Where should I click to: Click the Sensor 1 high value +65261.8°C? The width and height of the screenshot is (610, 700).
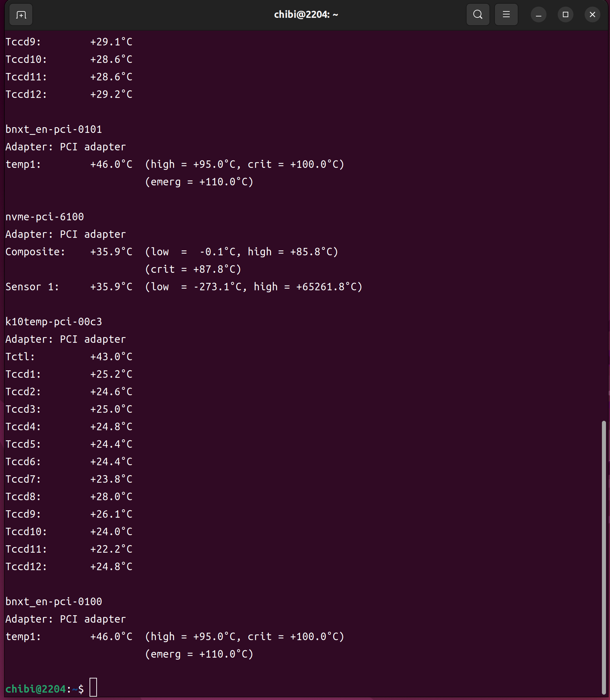pos(326,287)
